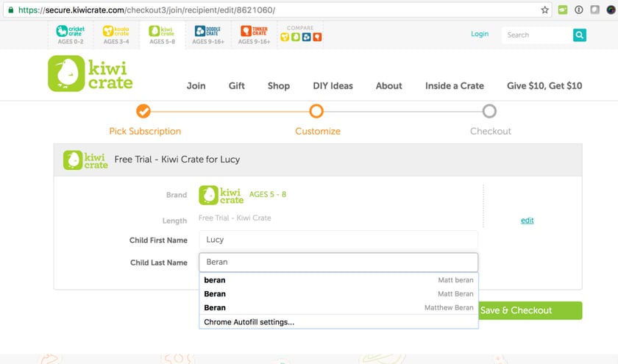This screenshot has width=618, height=364.
Task: Open the Gift menu item
Action: 236,86
